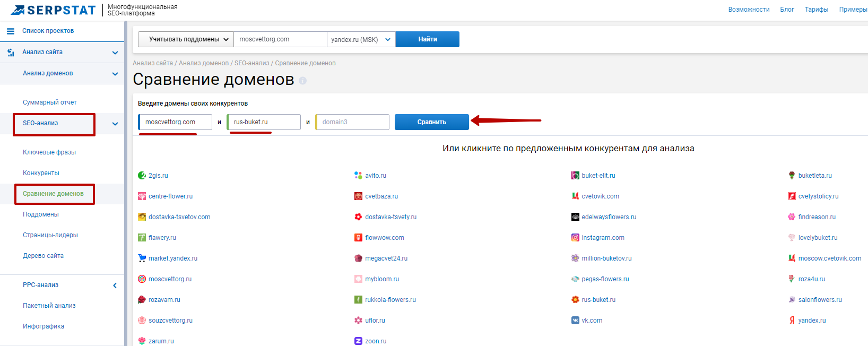Image resolution: width=868 pixels, height=346 pixels.
Task: Click the instagram.com favicon
Action: coord(575,238)
